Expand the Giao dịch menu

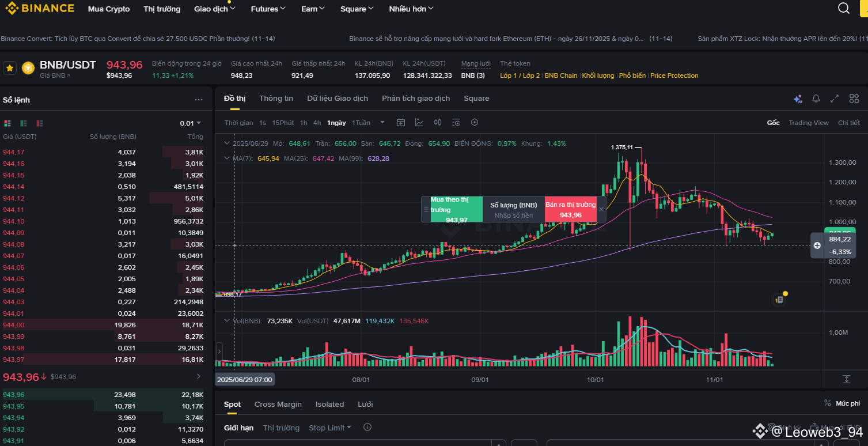[215, 9]
